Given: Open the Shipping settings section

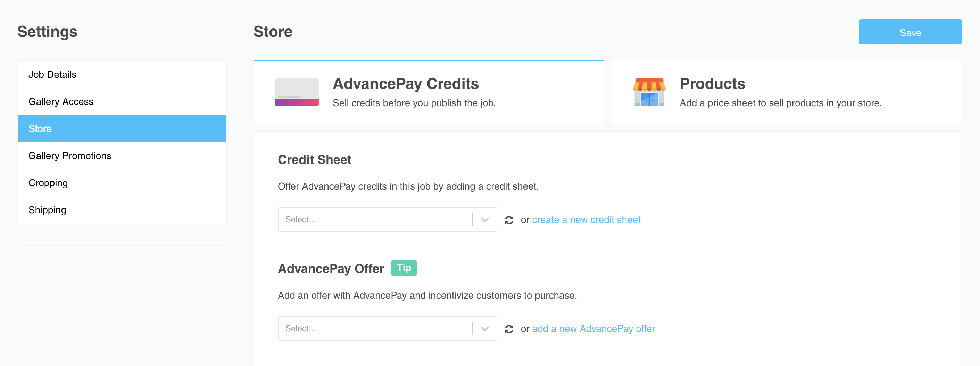Looking at the screenshot, I should pos(47,210).
